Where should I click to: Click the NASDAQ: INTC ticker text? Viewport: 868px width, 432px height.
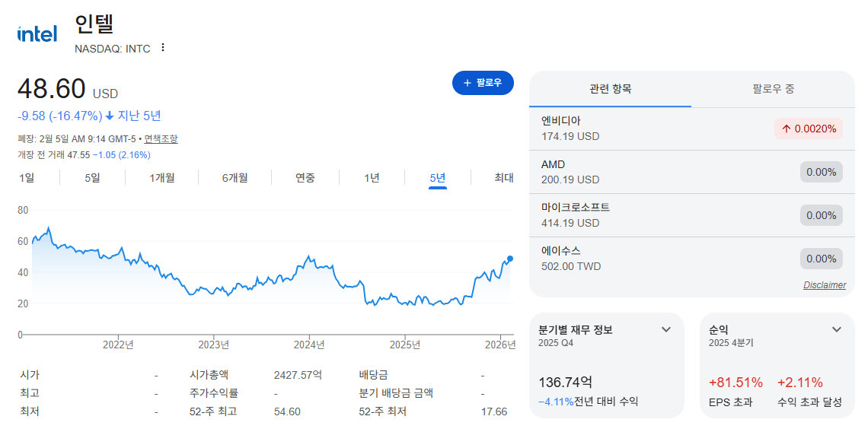click(113, 49)
